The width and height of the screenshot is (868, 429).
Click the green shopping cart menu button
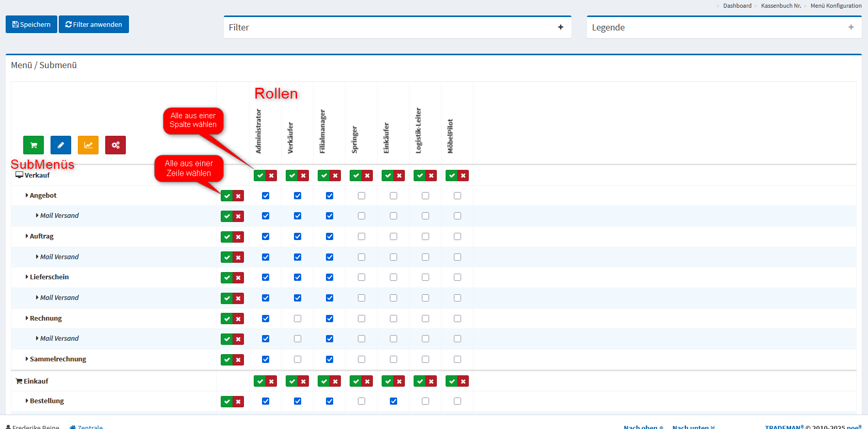point(34,145)
